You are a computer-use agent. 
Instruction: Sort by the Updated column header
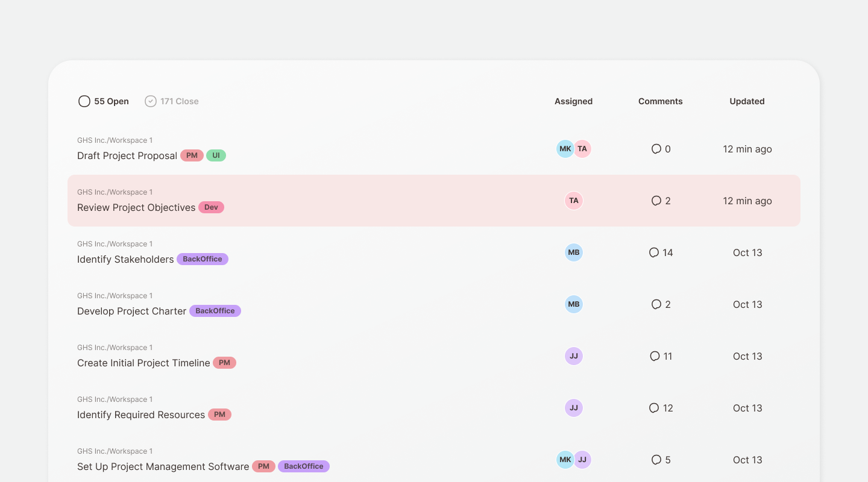tap(747, 101)
